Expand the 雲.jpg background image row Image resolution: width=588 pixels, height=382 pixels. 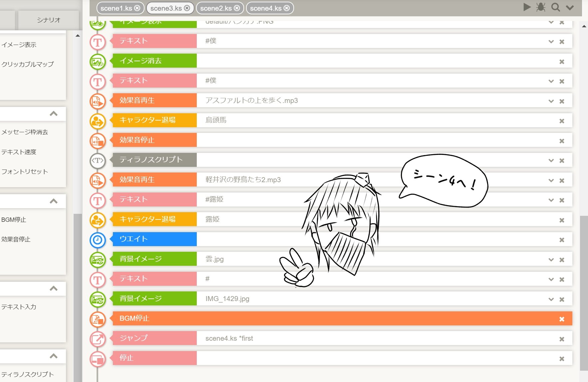click(x=551, y=260)
